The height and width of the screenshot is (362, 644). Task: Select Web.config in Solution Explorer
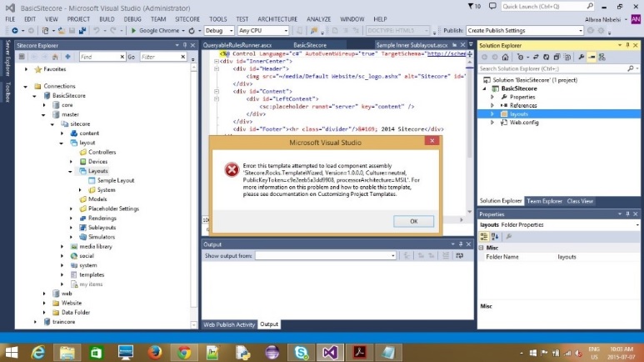(x=524, y=123)
